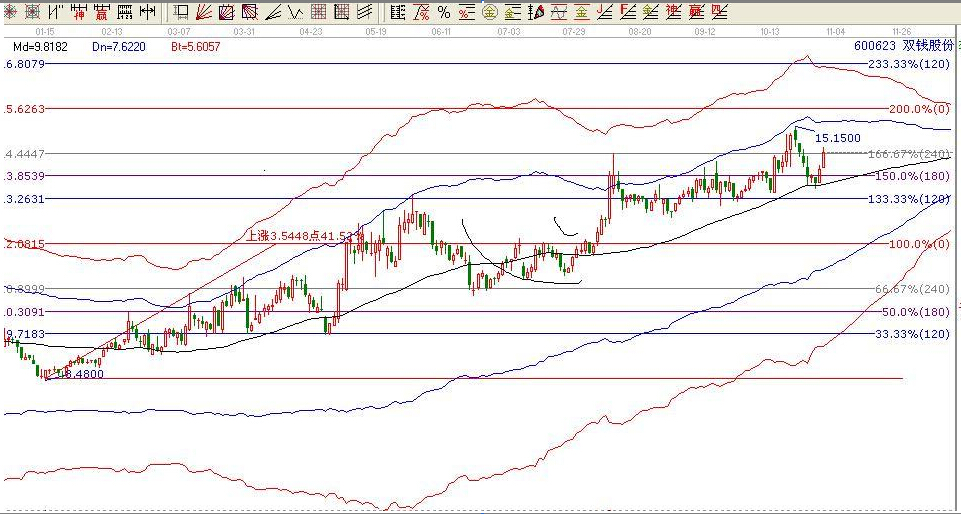The width and height of the screenshot is (961, 514).
Task: Click the 15.1500 peak price label
Action: [x=837, y=138]
